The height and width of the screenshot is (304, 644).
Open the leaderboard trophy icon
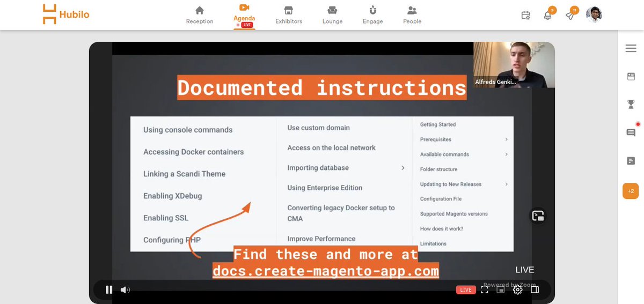(x=631, y=105)
